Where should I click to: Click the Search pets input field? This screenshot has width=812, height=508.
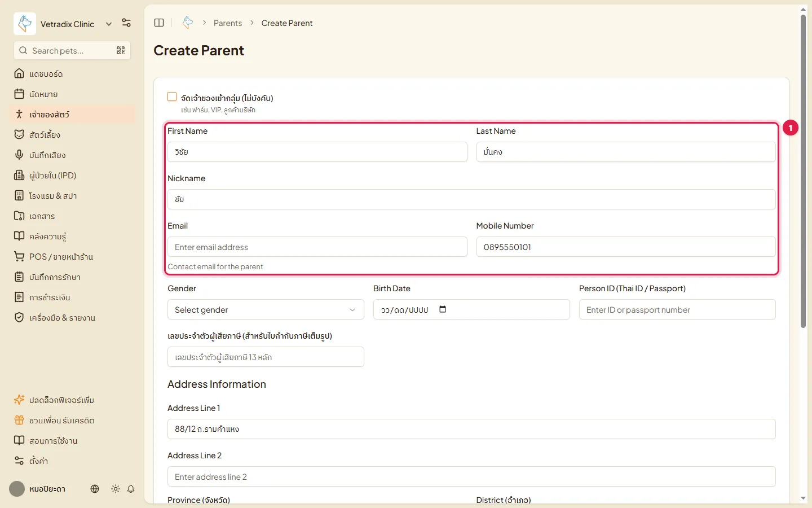pyautogui.click(x=72, y=50)
